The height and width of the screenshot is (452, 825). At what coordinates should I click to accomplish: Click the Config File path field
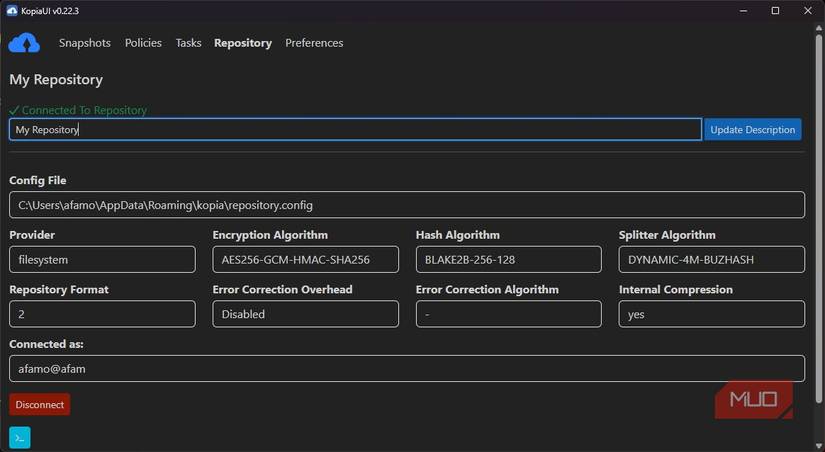pos(407,205)
